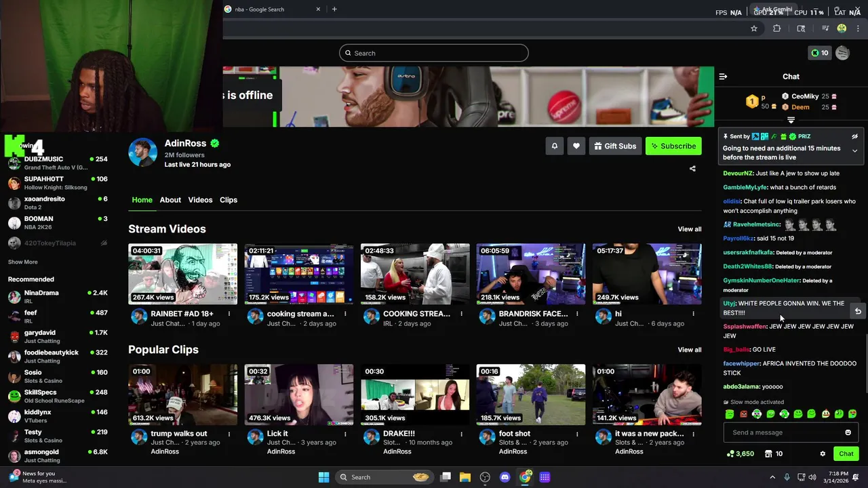
Task: Open DUBZMUSIC channel in sidebar
Action: click(x=58, y=163)
